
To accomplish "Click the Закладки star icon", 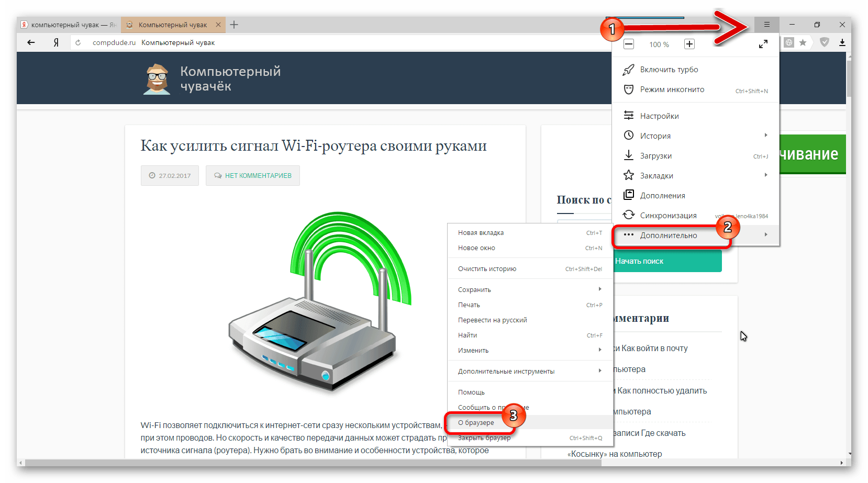I will tap(629, 175).
